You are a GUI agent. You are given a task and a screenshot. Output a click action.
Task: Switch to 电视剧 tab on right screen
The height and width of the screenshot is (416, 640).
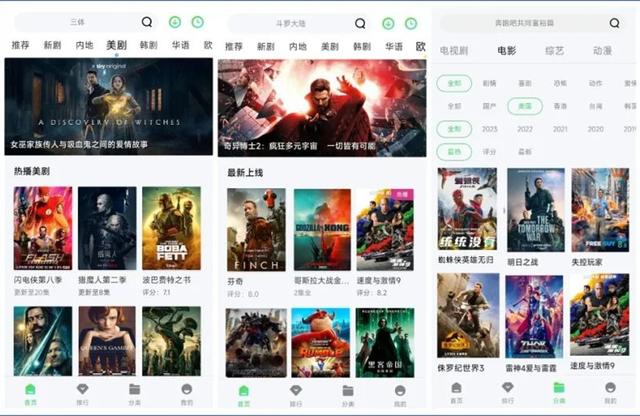point(454,51)
